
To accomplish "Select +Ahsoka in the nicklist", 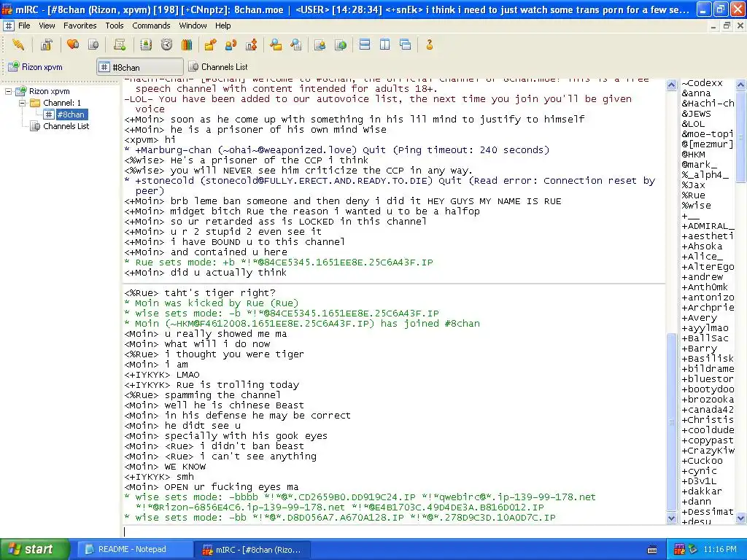I will (x=702, y=246).
